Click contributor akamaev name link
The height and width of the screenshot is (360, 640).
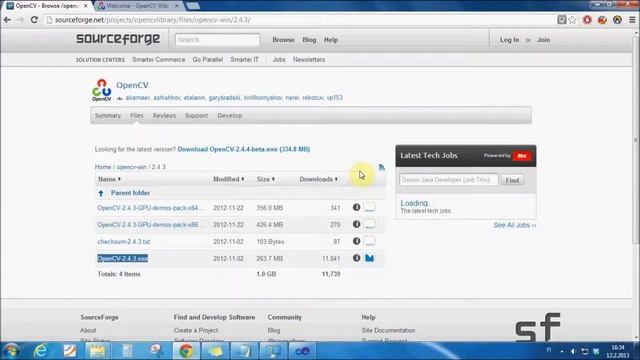click(x=138, y=98)
